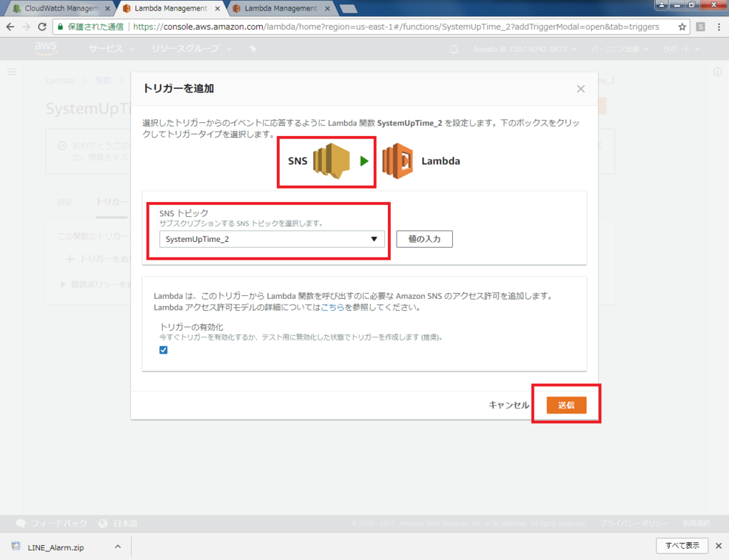Click the 関数 breadcrumb link

103,80
